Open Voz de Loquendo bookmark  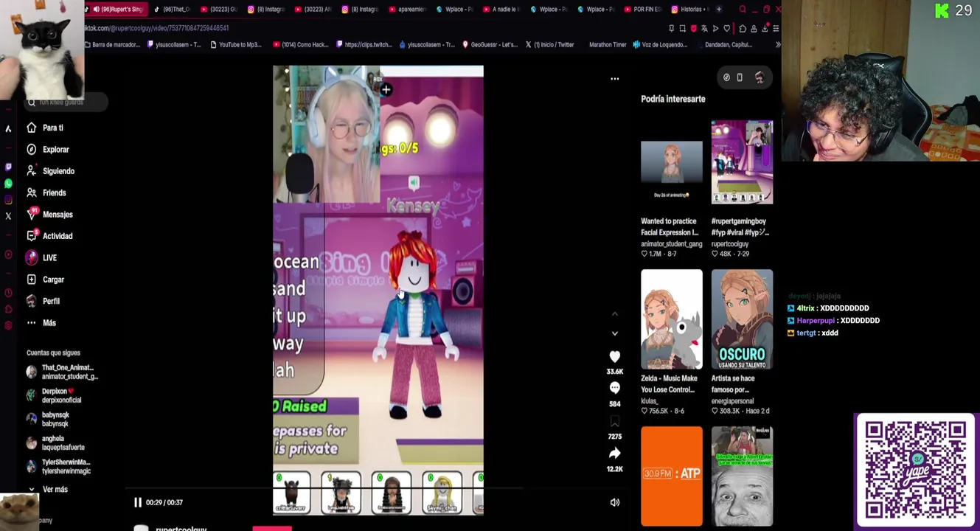(x=661, y=45)
